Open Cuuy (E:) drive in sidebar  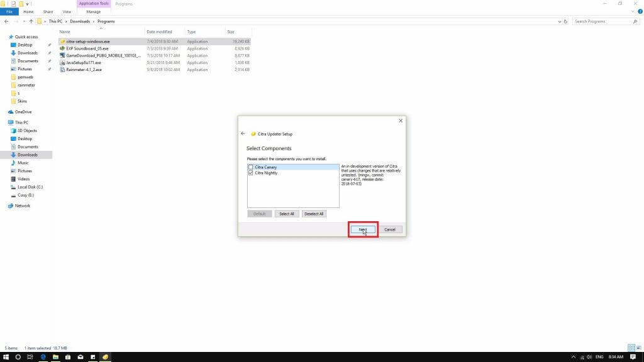pos(25,195)
